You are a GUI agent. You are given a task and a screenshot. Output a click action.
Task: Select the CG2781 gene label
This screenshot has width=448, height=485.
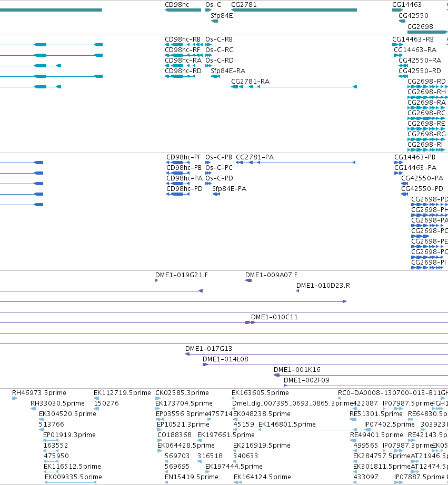point(244,5)
